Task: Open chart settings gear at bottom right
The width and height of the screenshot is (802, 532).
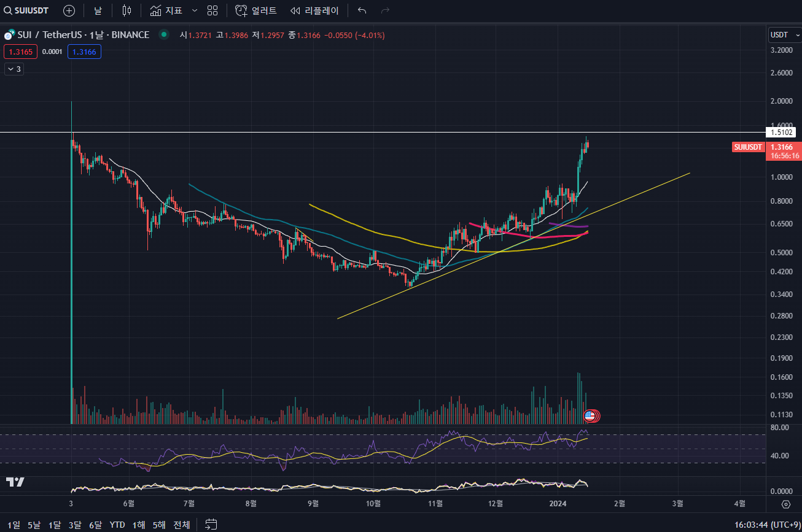Action: tap(785, 504)
